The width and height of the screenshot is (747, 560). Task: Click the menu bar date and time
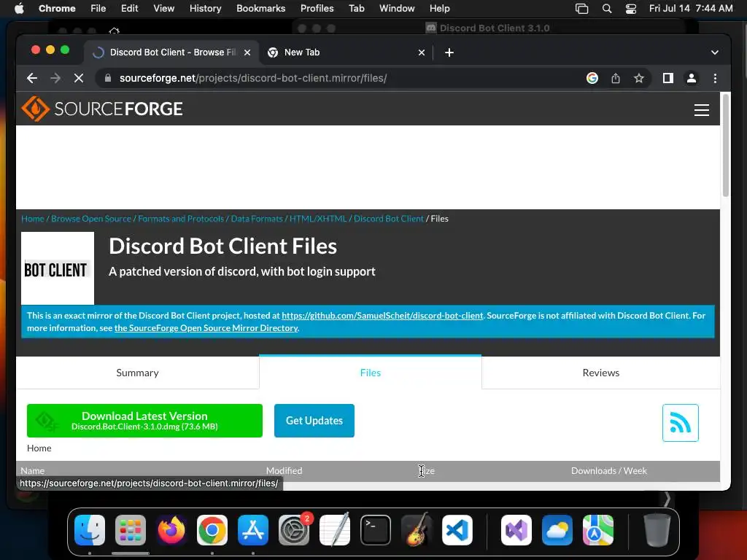click(x=691, y=9)
